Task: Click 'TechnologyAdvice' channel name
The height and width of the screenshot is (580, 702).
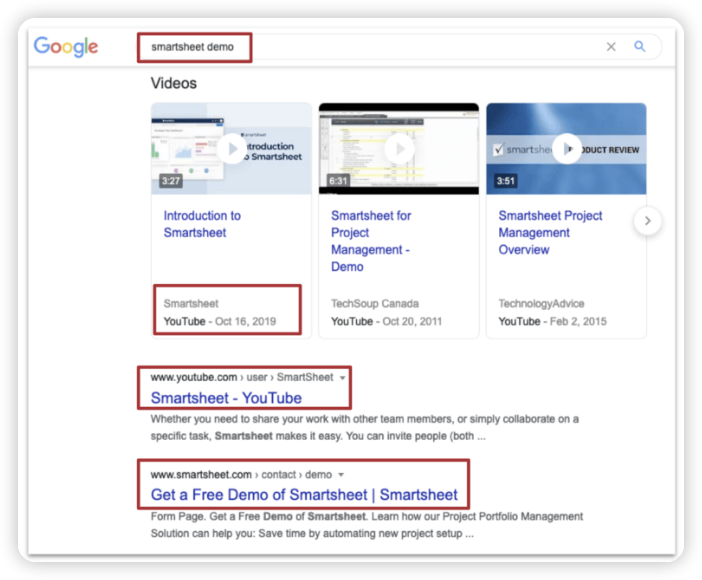Action: pos(541,303)
